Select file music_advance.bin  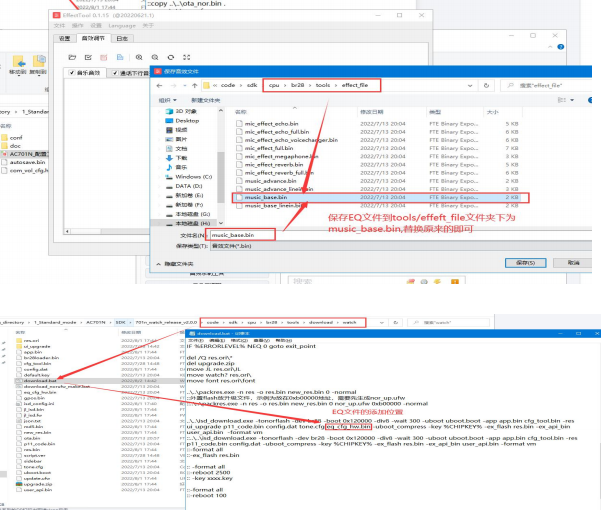point(270,181)
